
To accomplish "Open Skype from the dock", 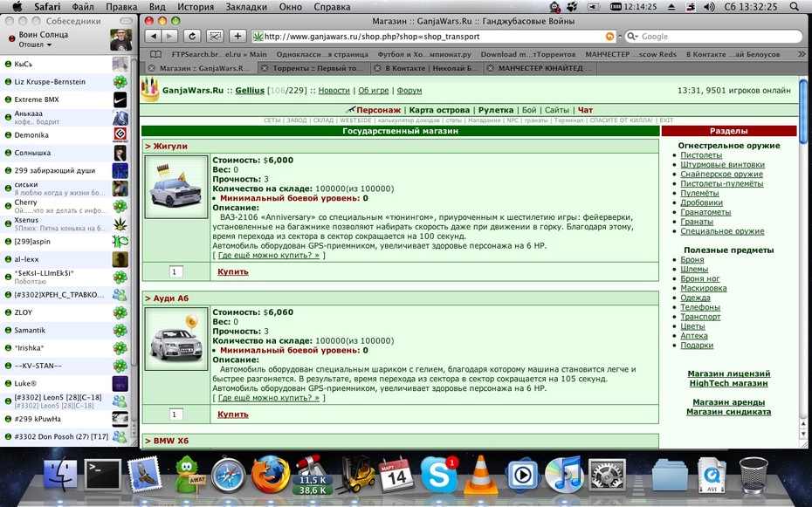I will pos(439,475).
